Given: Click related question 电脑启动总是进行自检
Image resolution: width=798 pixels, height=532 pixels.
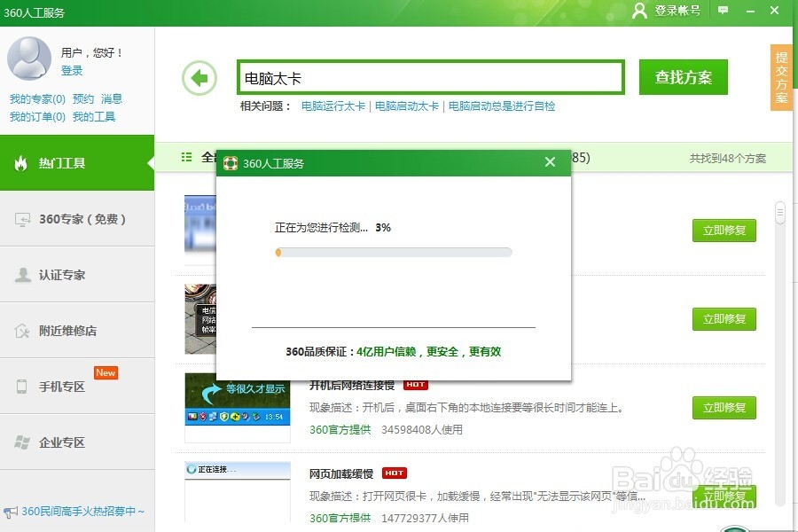Looking at the screenshot, I should point(502,106).
